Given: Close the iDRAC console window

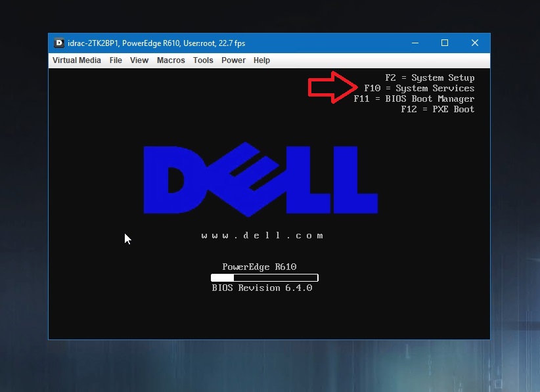Looking at the screenshot, I should click(475, 43).
